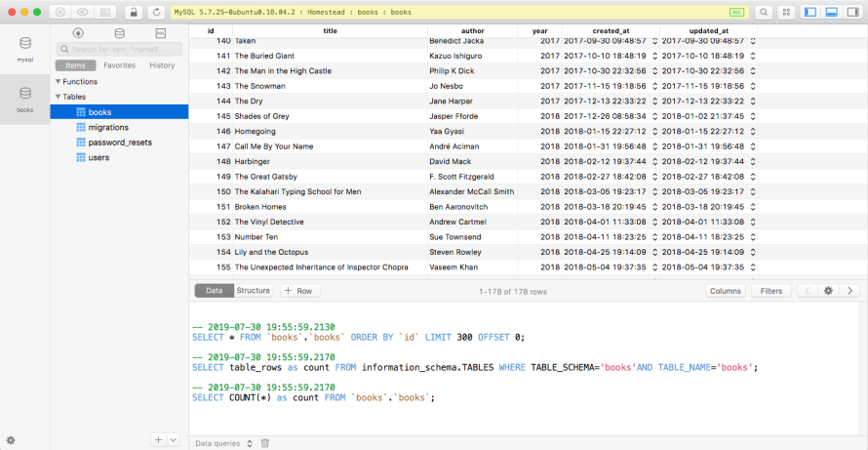Open the Columns button
Viewport: 868px width, 450px height.
tap(726, 291)
